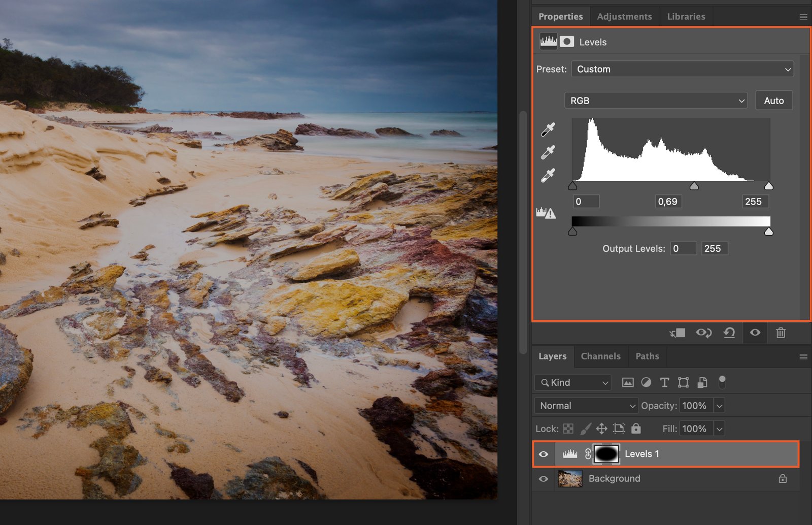Click the layer mask icon in Properties

(x=567, y=42)
